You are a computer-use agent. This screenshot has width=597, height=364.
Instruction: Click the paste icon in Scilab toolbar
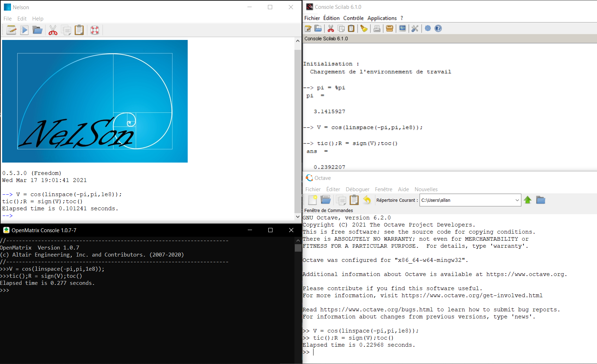351,29
